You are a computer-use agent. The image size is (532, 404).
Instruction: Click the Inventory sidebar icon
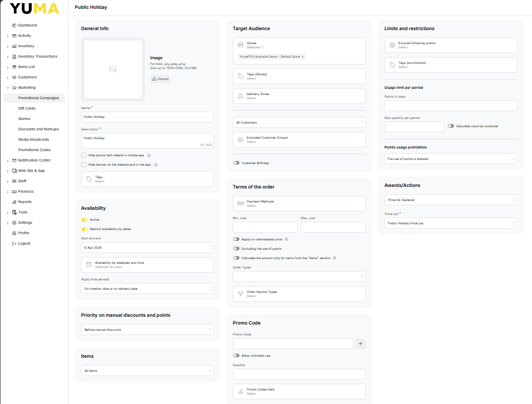tap(14, 46)
